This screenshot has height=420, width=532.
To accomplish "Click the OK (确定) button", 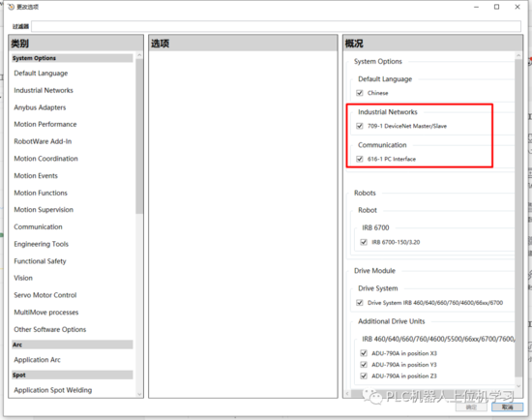I will click(471, 407).
